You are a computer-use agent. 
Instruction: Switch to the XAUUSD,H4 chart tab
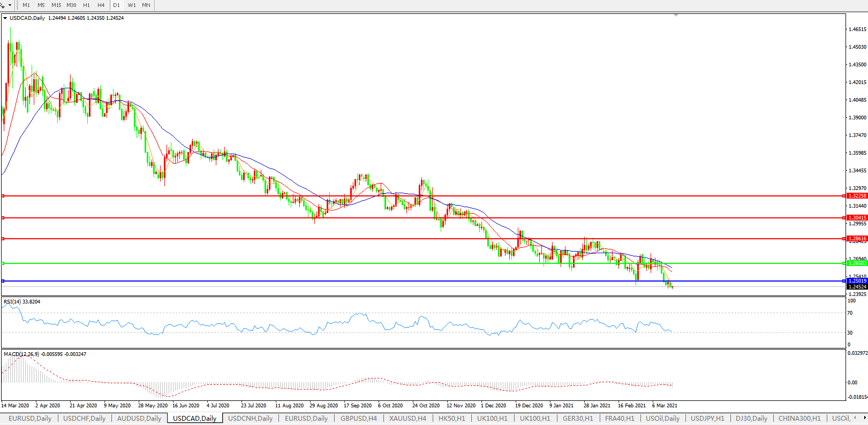pos(407,419)
